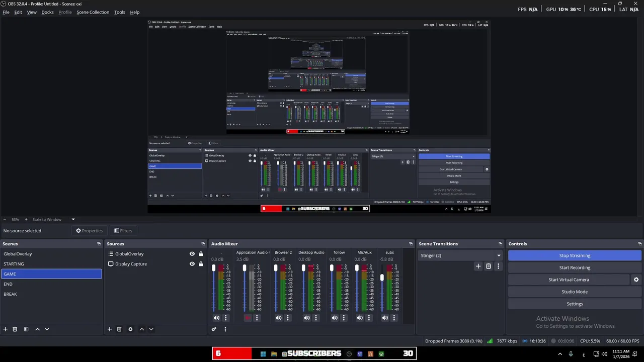
Task: Float the Scenes dock panel
Action: coord(99,244)
